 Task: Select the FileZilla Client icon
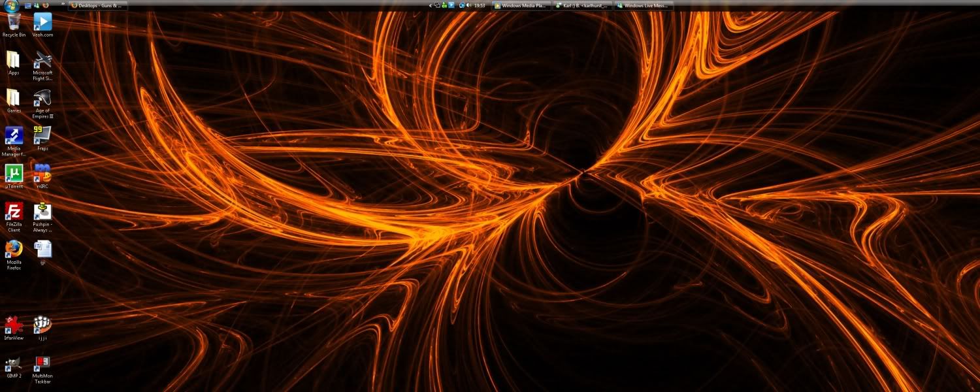(14, 212)
